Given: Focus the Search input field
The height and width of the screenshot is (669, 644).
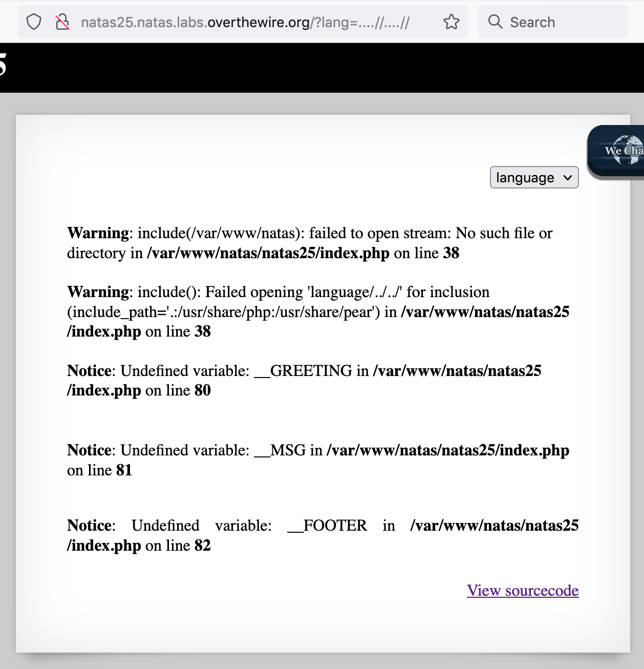Looking at the screenshot, I should point(553,22).
